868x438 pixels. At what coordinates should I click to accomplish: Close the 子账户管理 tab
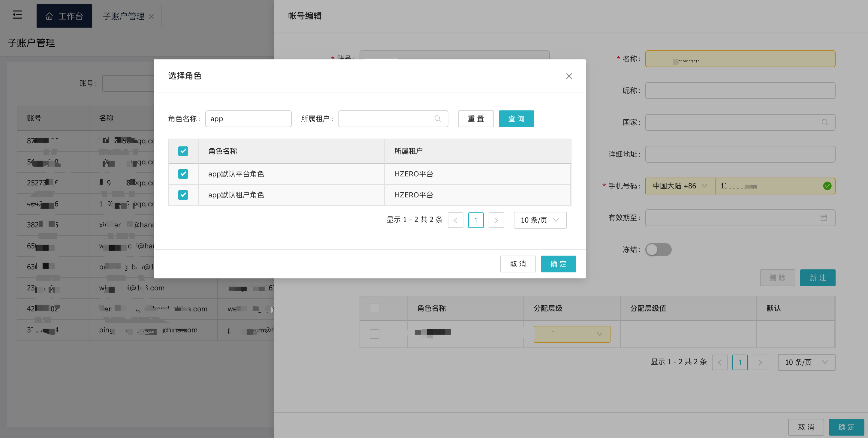click(151, 16)
